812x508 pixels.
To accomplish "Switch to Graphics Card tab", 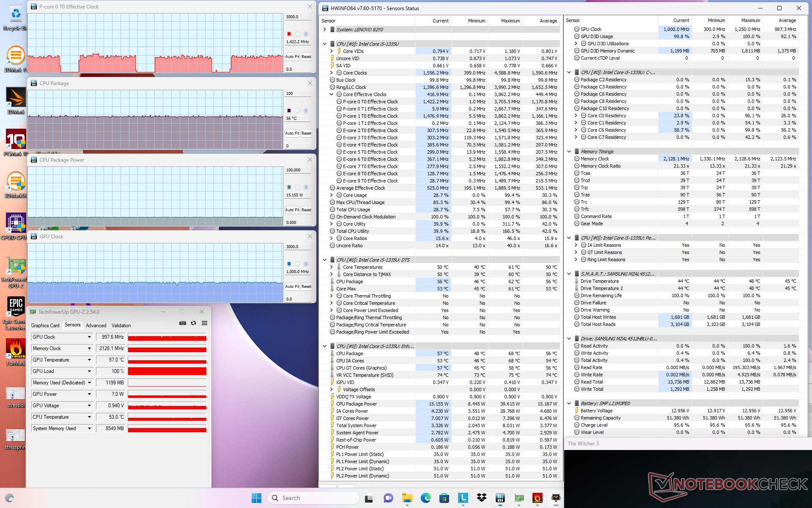I will click(x=45, y=326).
